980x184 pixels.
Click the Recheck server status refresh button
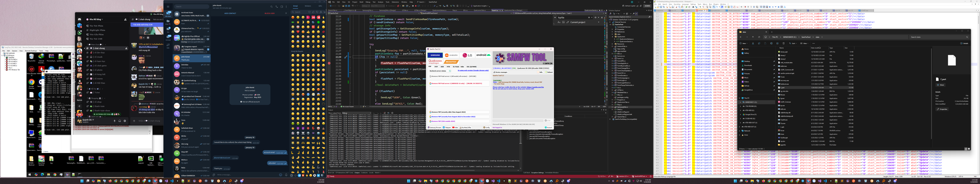coord(440,71)
